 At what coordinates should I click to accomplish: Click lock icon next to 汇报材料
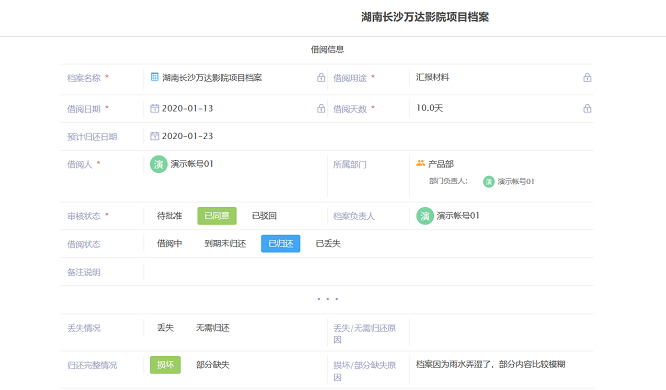click(587, 77)
